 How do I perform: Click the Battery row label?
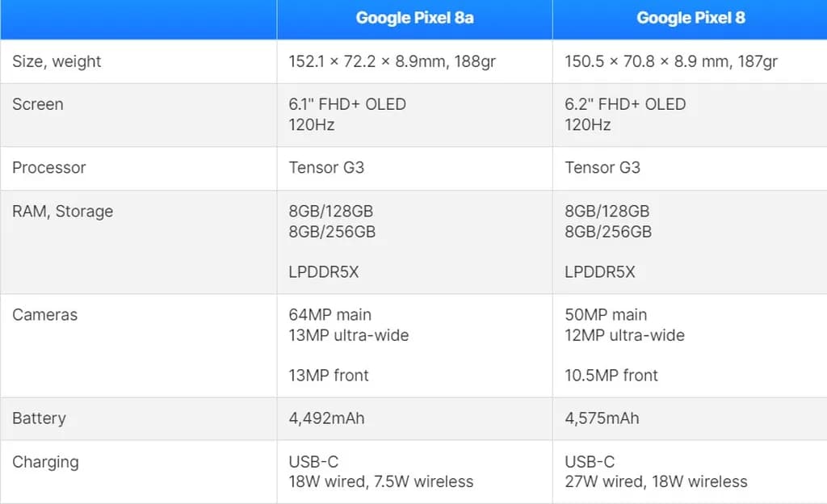click(39, 418)
